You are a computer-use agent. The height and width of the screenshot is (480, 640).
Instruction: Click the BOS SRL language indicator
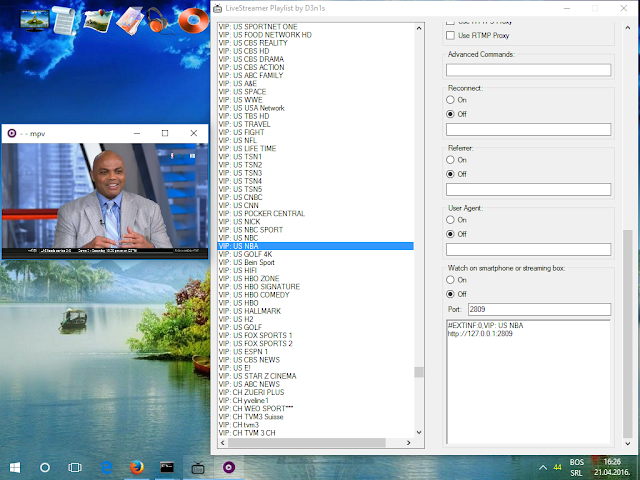[x=576, y=468]
